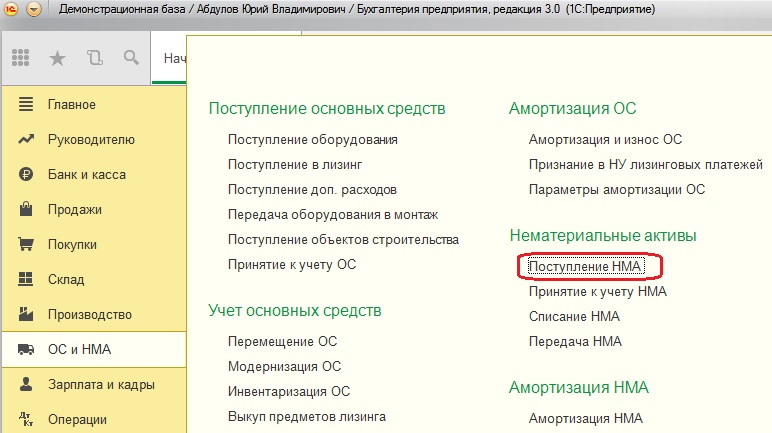This screenshot has height=433, width=772.
Task: Open Поступление оборудования
Action: [x=313, y=139]
